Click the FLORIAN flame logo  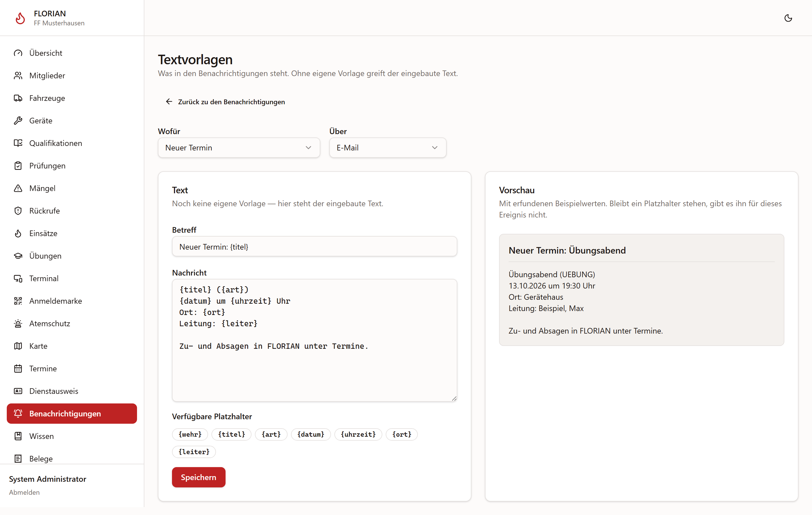click(20, 18)
